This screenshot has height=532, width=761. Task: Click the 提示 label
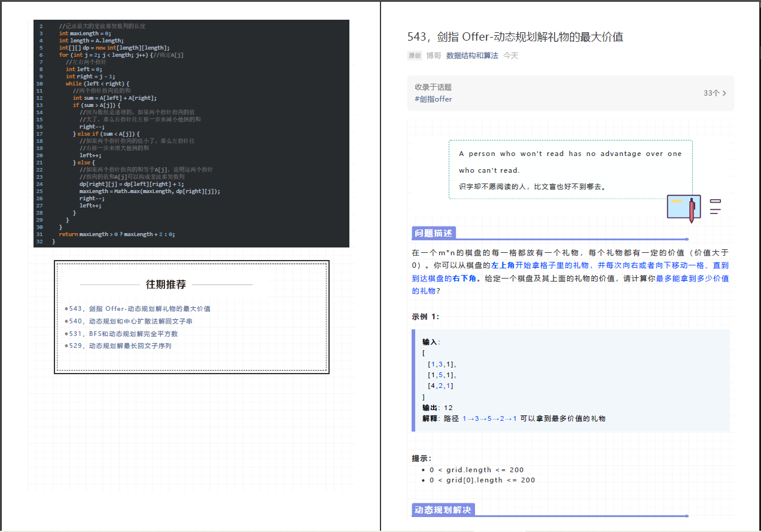coord(421,458)
